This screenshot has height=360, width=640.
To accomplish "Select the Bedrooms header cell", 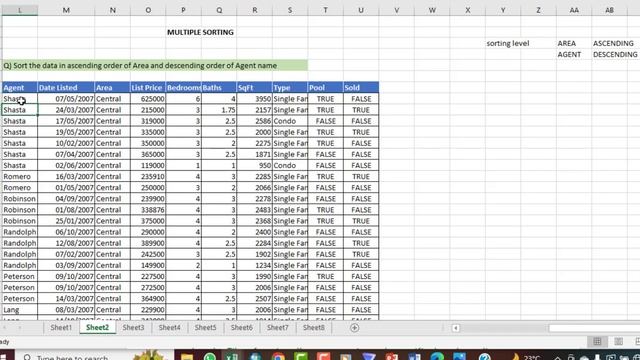I will [x=183, y=87].
